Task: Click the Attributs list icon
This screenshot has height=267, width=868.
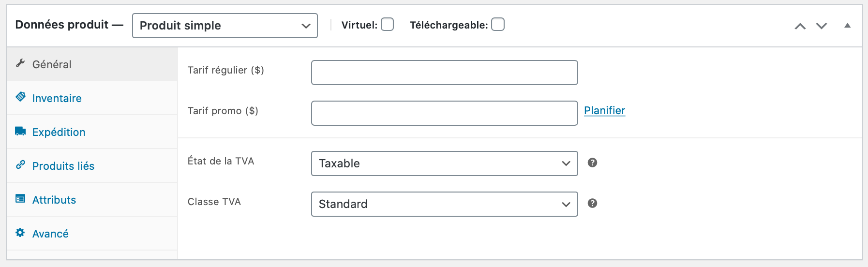Action: tap(20, 199)
